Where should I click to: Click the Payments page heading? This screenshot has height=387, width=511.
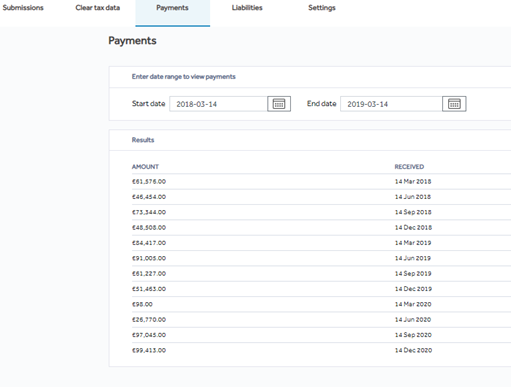point(132,41)
